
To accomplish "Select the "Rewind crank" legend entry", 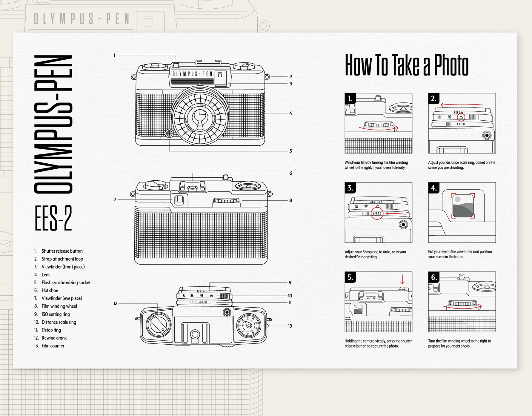I will 54,338.
